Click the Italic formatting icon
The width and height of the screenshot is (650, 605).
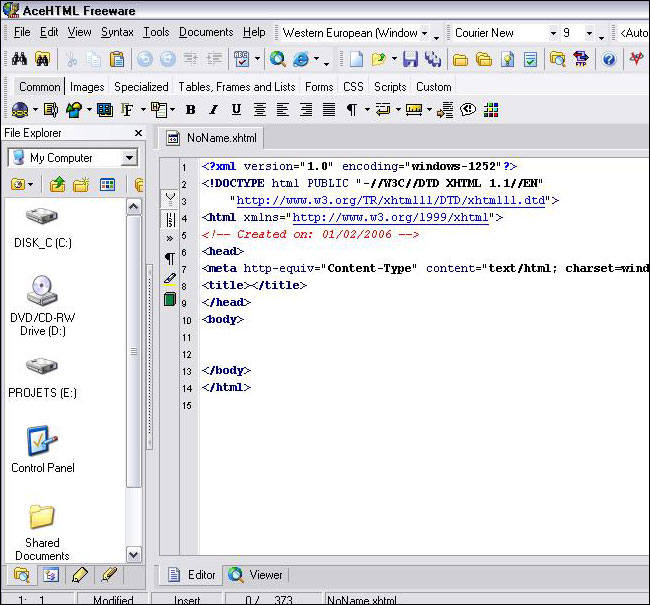[213, 110]
